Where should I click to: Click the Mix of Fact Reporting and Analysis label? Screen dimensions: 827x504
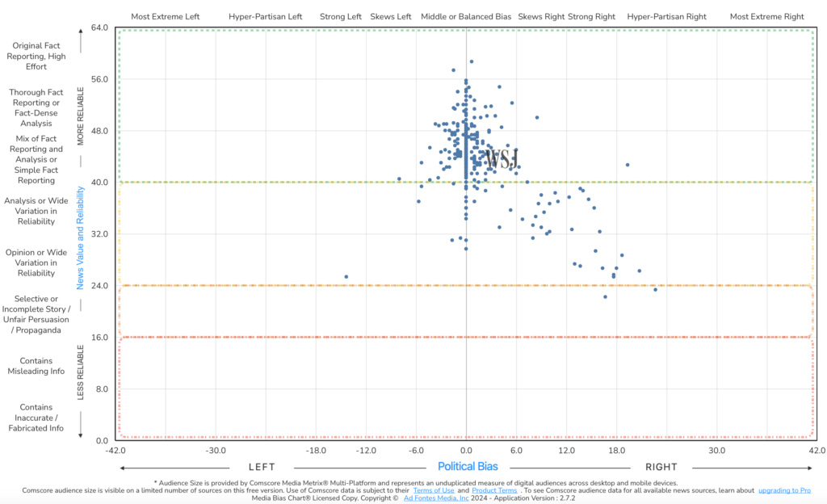pos(36,159)
